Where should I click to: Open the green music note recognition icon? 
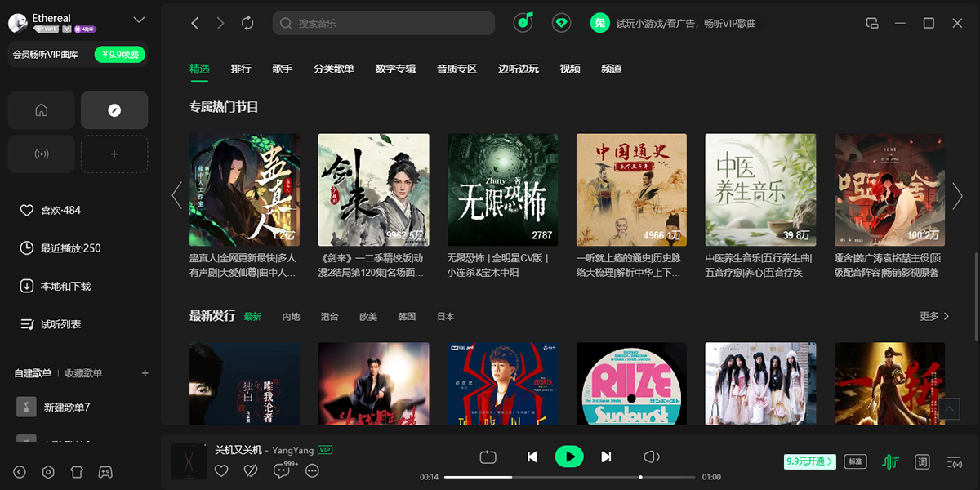point(523,23)
